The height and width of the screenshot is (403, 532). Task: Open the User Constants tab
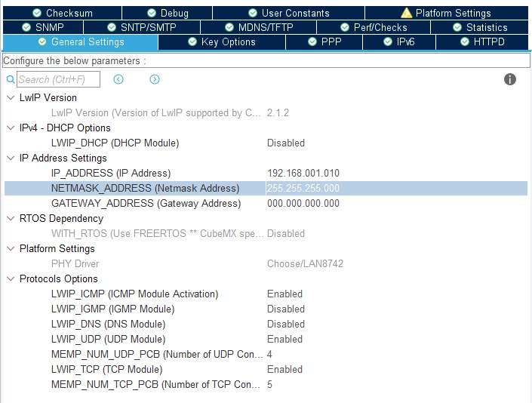pos(289,13)
